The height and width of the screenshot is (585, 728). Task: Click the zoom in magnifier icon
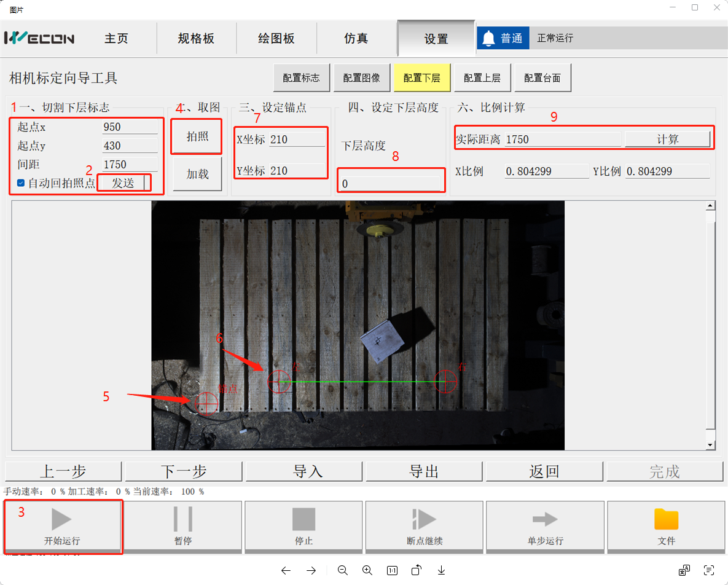tap(367, 570)
